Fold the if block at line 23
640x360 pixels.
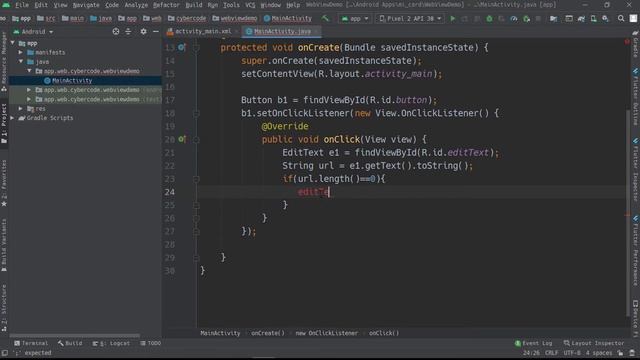coord(196,179)
